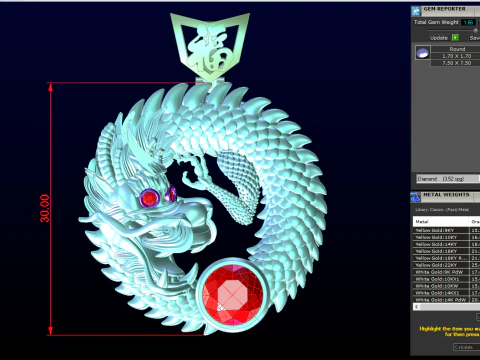Select the 1.70 X 1.70 gem row
480x360 pixels.
tap(455, 56)
